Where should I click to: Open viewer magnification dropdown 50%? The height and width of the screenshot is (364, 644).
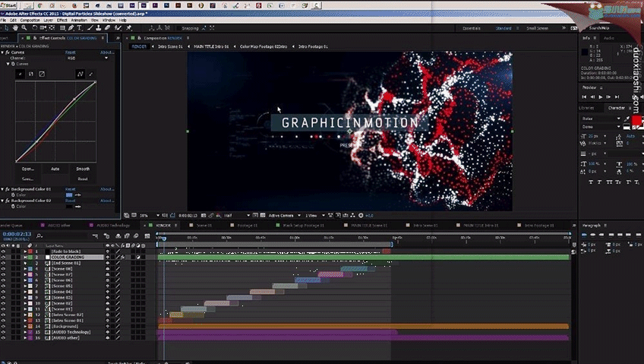pyautogui.click(x=150, y=215)
